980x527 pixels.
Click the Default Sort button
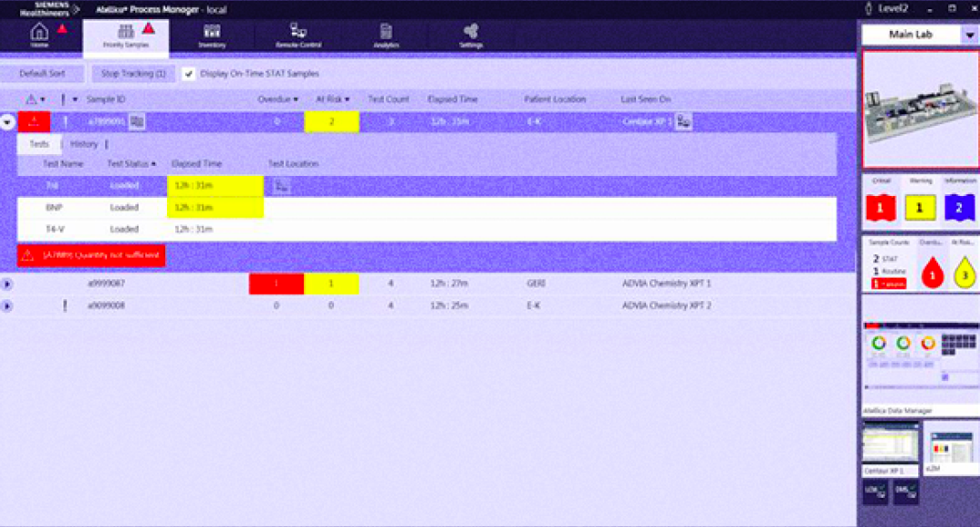[x=42, y=73]
